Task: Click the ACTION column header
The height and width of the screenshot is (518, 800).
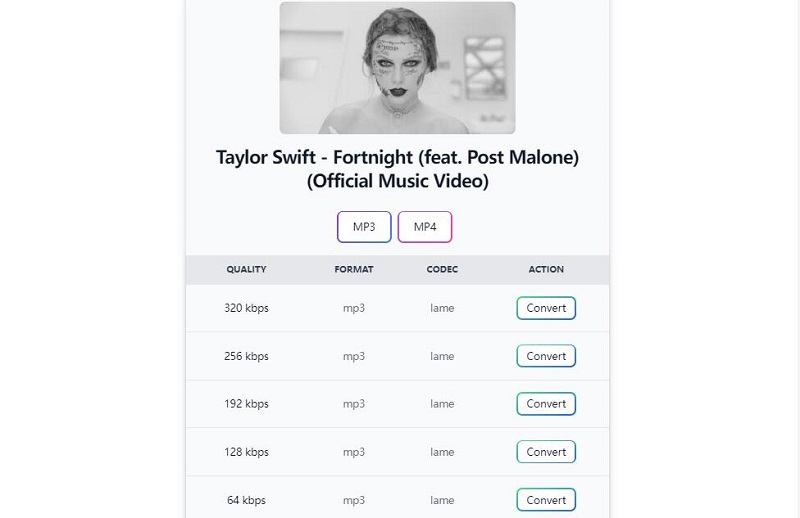Action: 546,270
